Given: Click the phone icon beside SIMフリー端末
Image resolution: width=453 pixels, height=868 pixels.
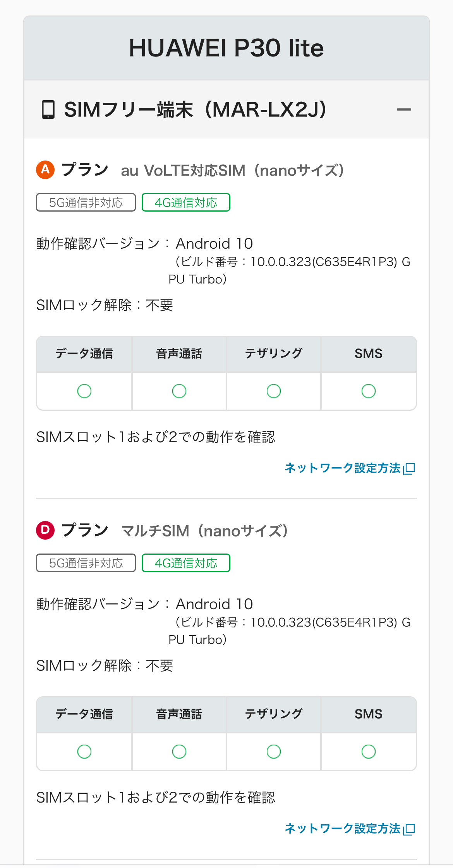Looking at the screenshot, I should pos(48,110).
